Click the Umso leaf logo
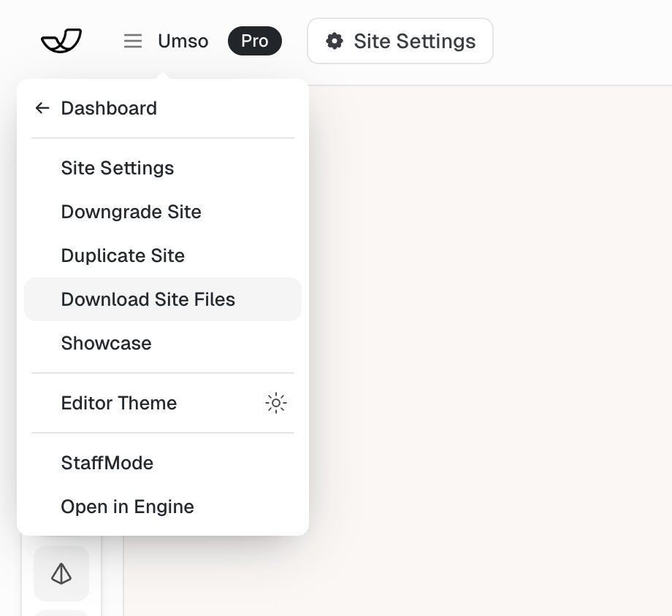The height and width of the screenshot is (616, 672). 61,41
